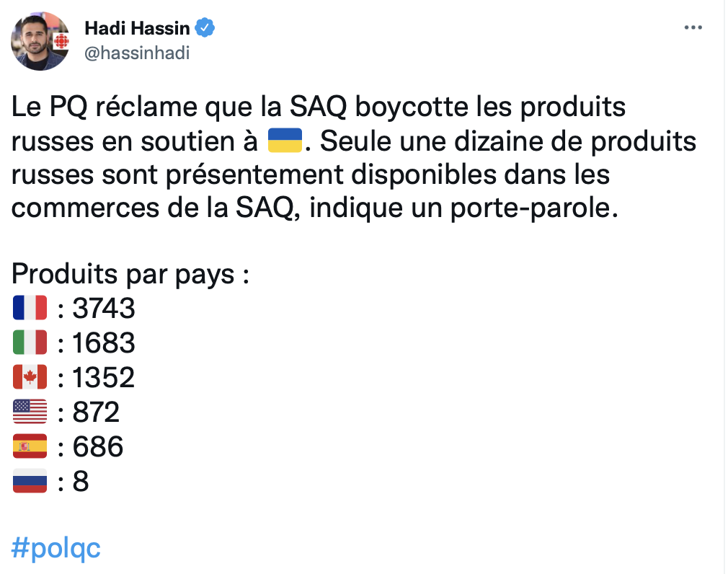Click the Spain flag emoji
This screenshot has width=728, height=574.
coord(30,446)
